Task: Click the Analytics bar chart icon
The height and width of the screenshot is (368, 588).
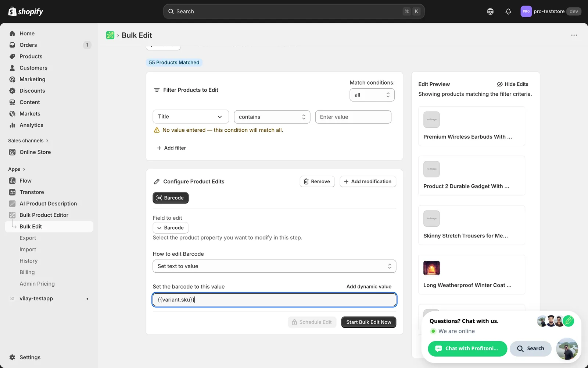Action: 12,125
